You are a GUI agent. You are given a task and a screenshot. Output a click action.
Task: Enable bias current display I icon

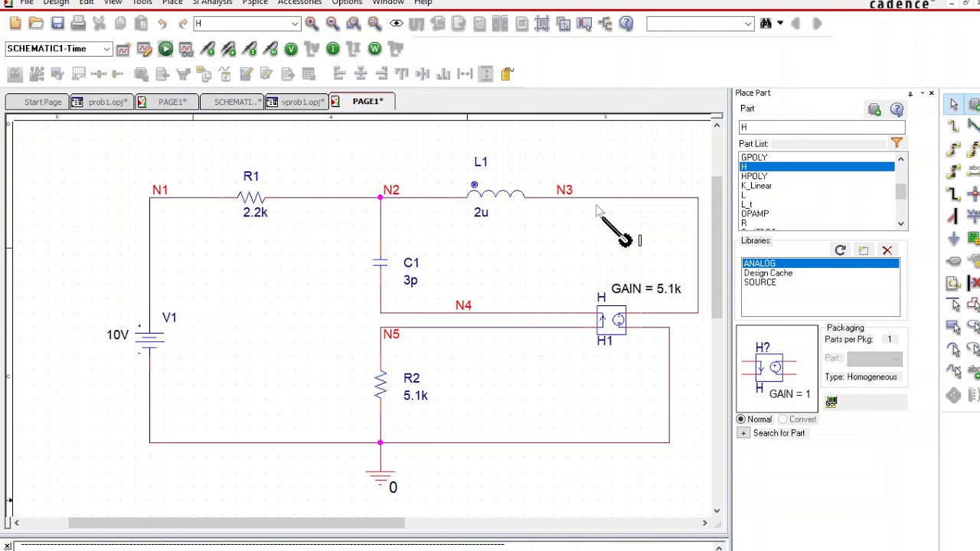point(333,49)
